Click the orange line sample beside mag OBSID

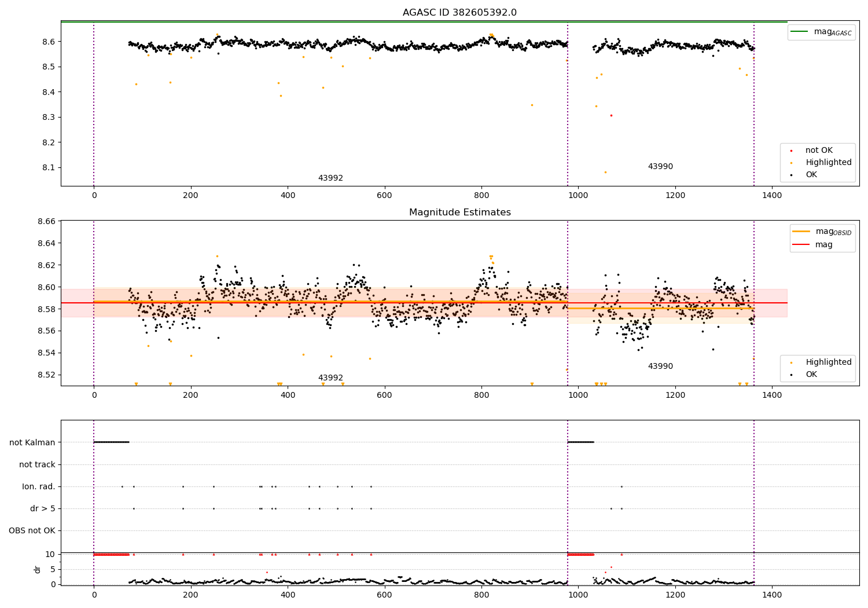(801, 232)
